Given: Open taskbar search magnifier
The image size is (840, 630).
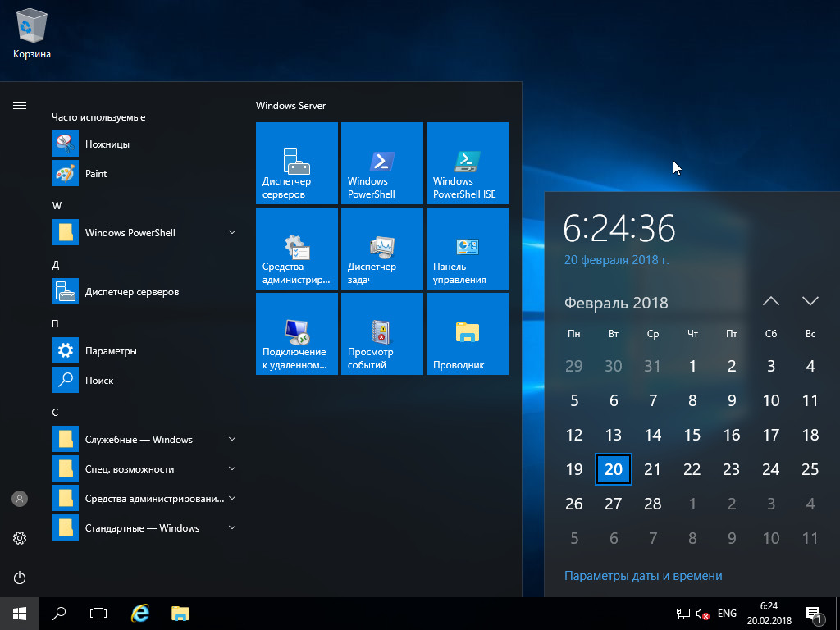Looking at the screenshot, I should point(59,614).
